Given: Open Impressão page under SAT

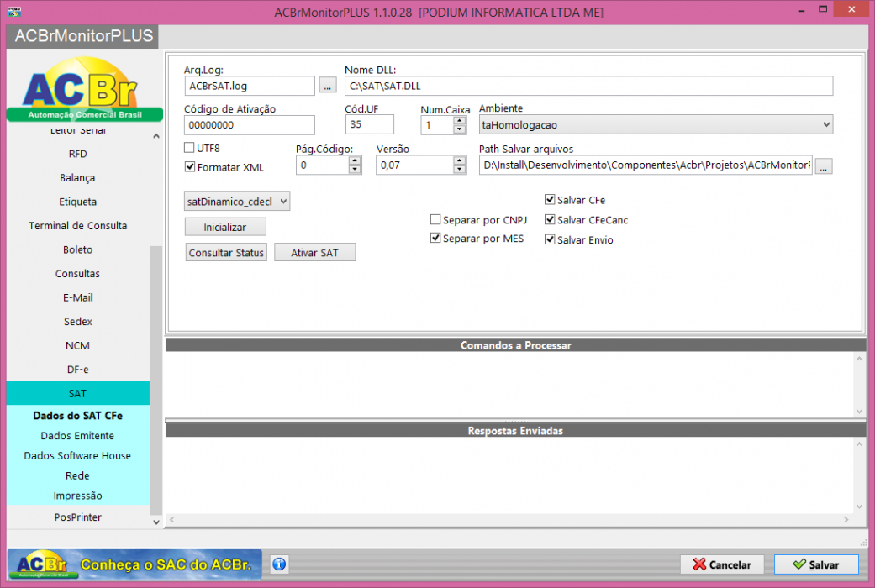Looking at the screenshot, I should pyautogui.click(x=78, y=496).
